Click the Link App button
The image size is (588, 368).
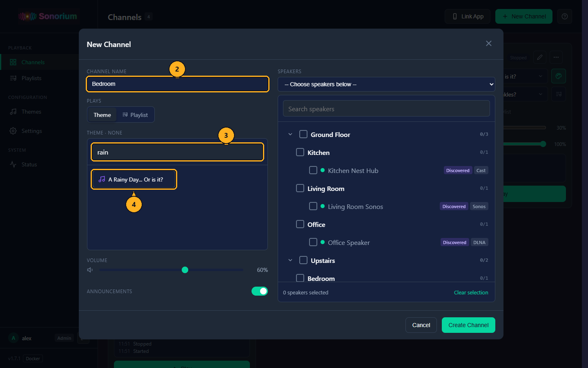click(468, 16)
